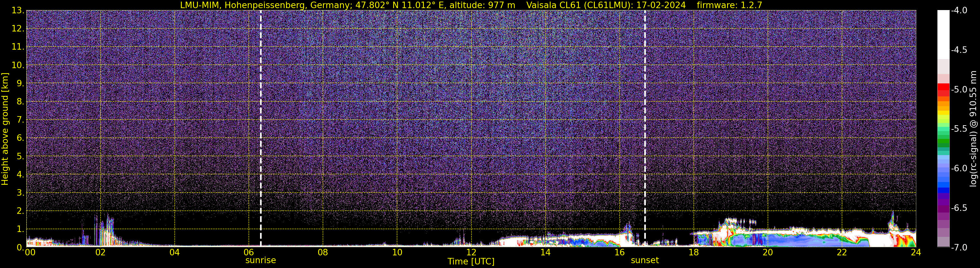Click the height-axis tick label "4."
The image size is (980, 268).
coord(20,175)
